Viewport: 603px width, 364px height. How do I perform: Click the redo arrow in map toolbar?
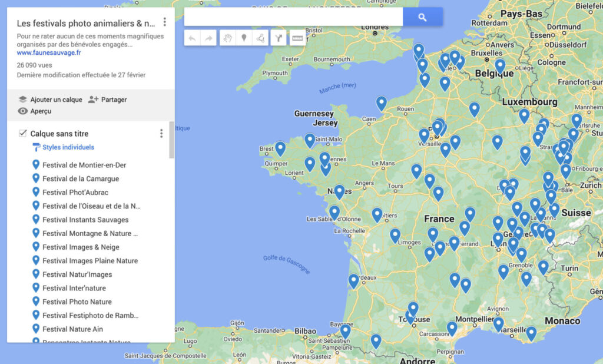click(208, 38)
